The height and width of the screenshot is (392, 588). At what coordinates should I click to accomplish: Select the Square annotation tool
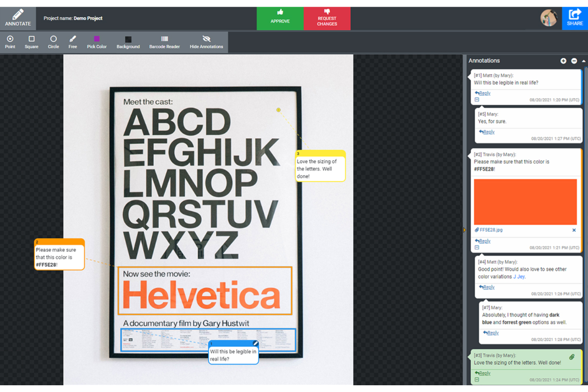tap(31, 42)
